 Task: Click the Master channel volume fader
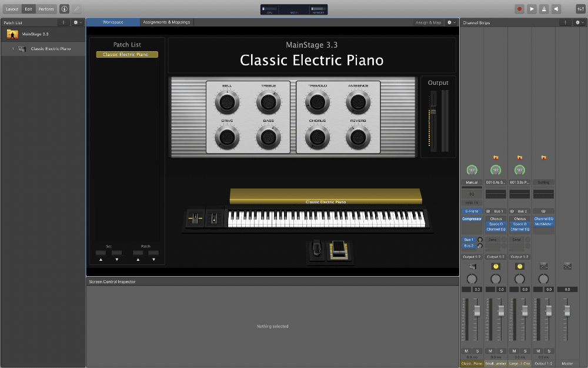click(x=567, y=310)
